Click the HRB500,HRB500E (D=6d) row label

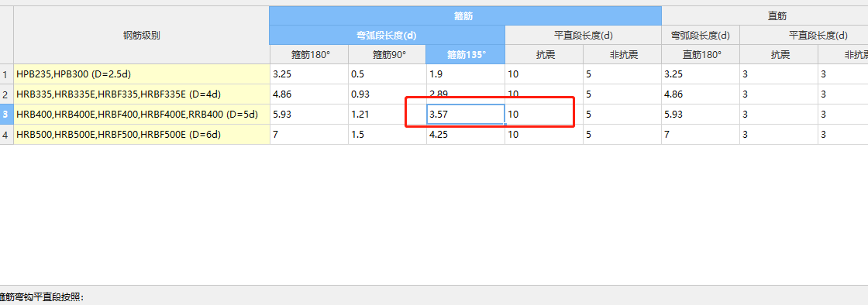coord(142,134)
